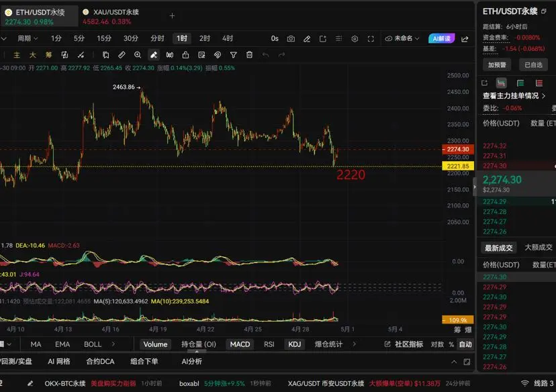Toggle the RSI indicator

(x=269, y=344)
